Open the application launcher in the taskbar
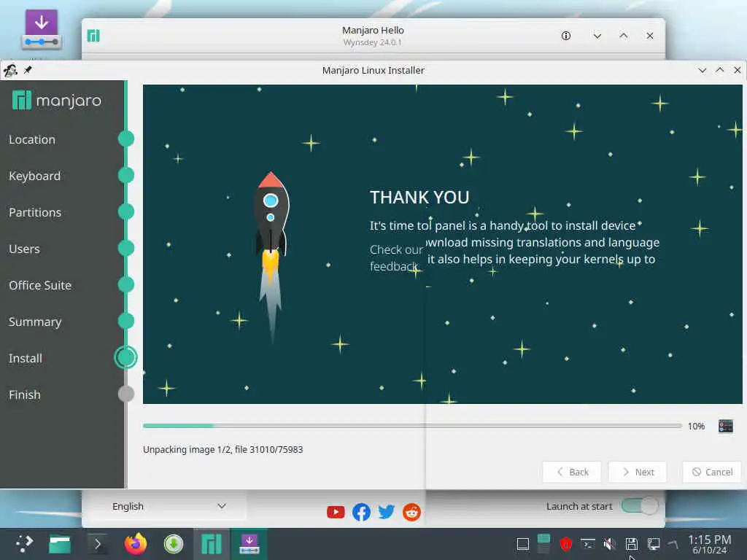 (24, 544)
